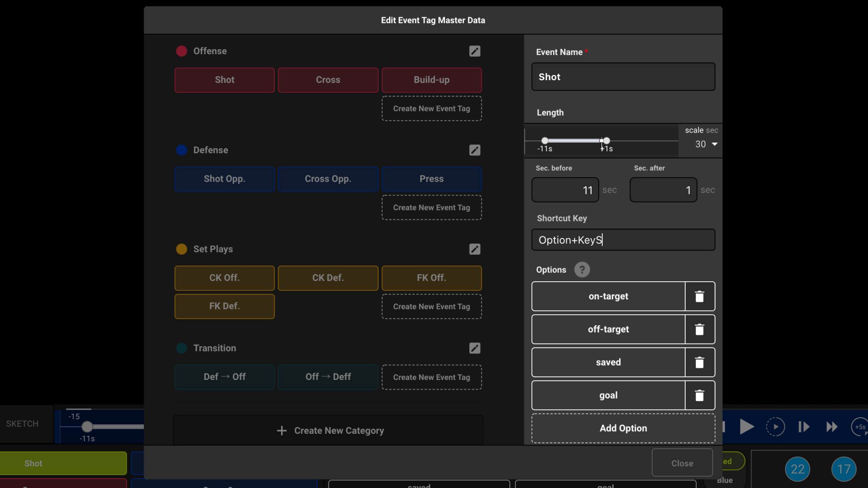Delete the goal option
The width and height of the screenshot is (868, 488).
click(x=699, y=395)
